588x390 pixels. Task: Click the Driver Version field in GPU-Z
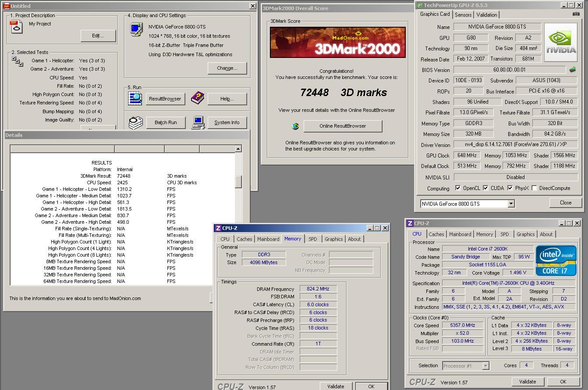click(515, 144)
